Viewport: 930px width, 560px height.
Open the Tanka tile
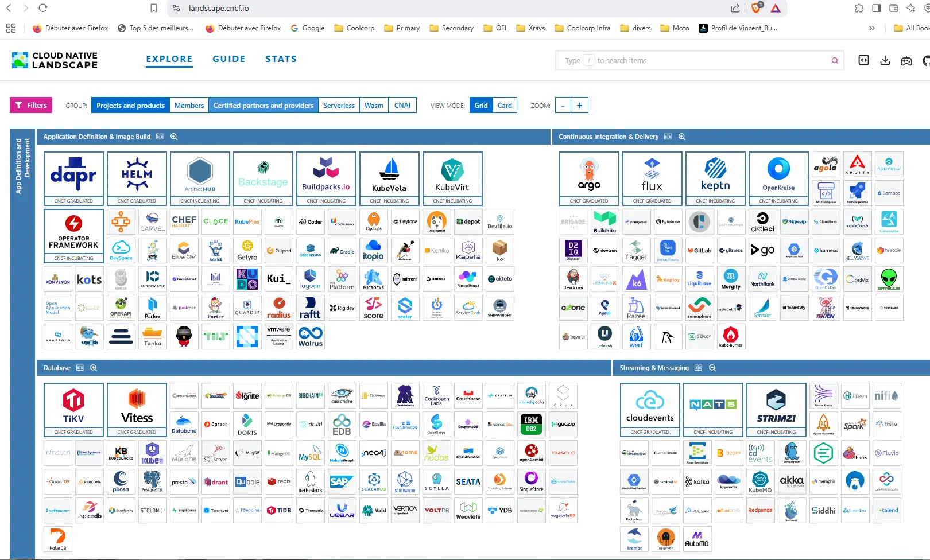[x=153, y=337]
